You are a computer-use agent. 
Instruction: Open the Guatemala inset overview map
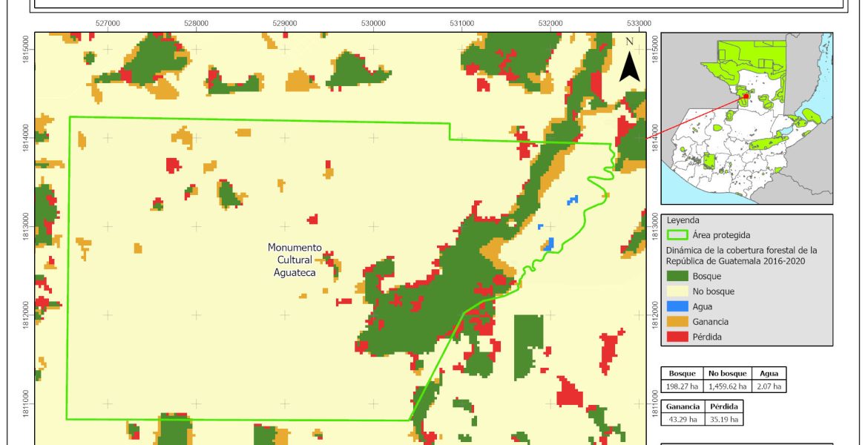746,118
